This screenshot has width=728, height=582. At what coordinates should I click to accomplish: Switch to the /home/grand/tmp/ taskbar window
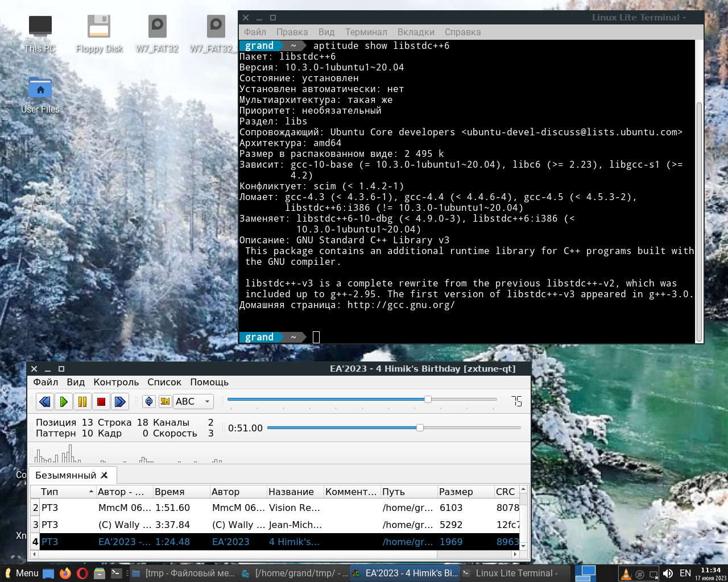pyautogui.click(x=293, y=573)
